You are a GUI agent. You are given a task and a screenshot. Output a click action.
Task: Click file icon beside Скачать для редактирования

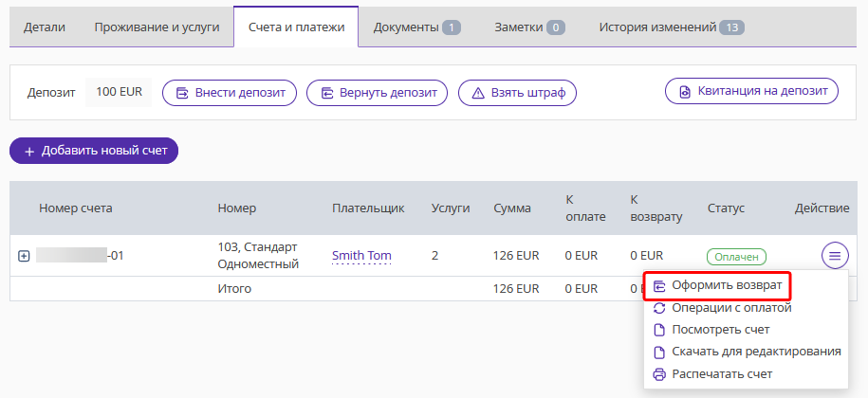[x=659, y=353]
